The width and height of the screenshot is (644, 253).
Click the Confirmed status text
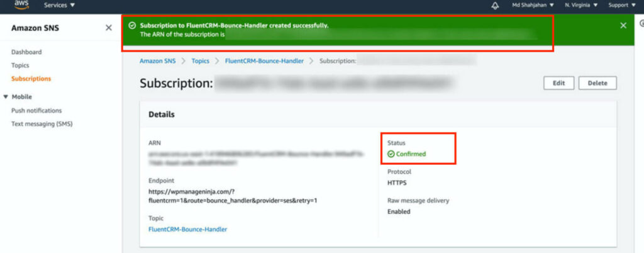pyautogui.click(x=411, y=154)
